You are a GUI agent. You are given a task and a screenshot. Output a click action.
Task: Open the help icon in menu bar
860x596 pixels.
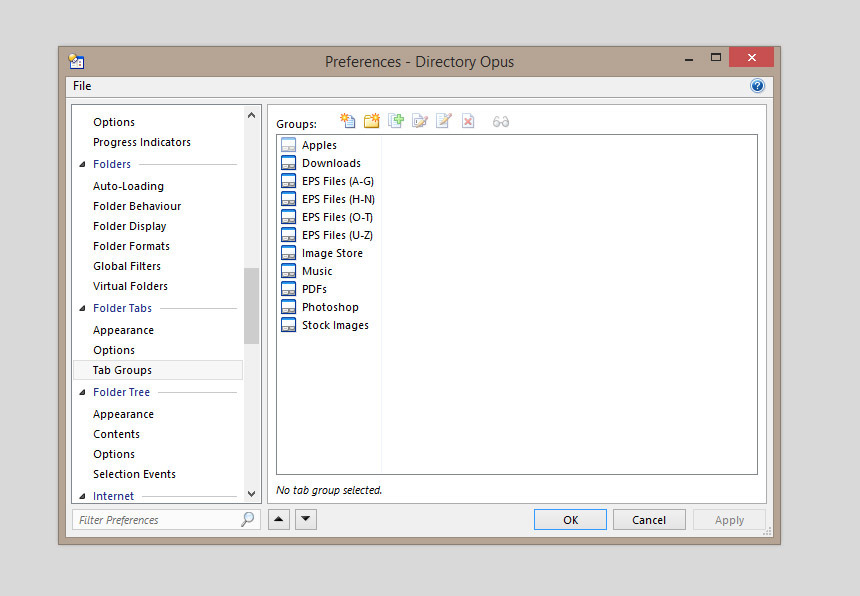click(757, 86)
